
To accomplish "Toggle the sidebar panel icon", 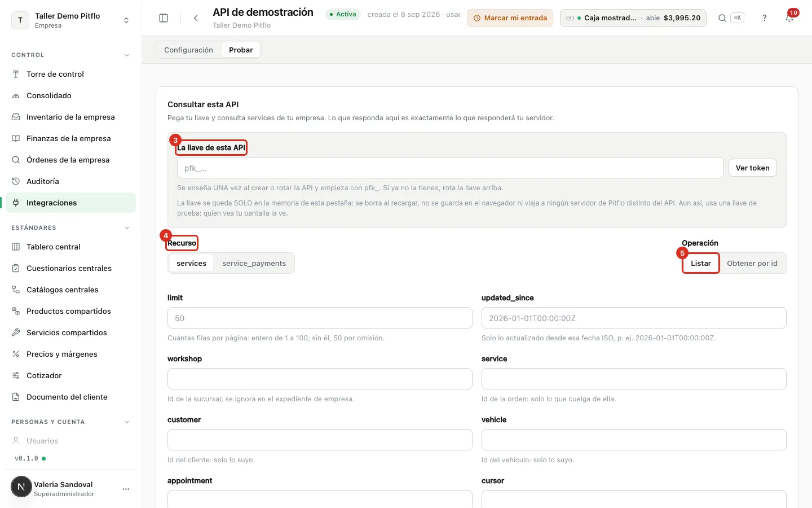I will point(164,18).
